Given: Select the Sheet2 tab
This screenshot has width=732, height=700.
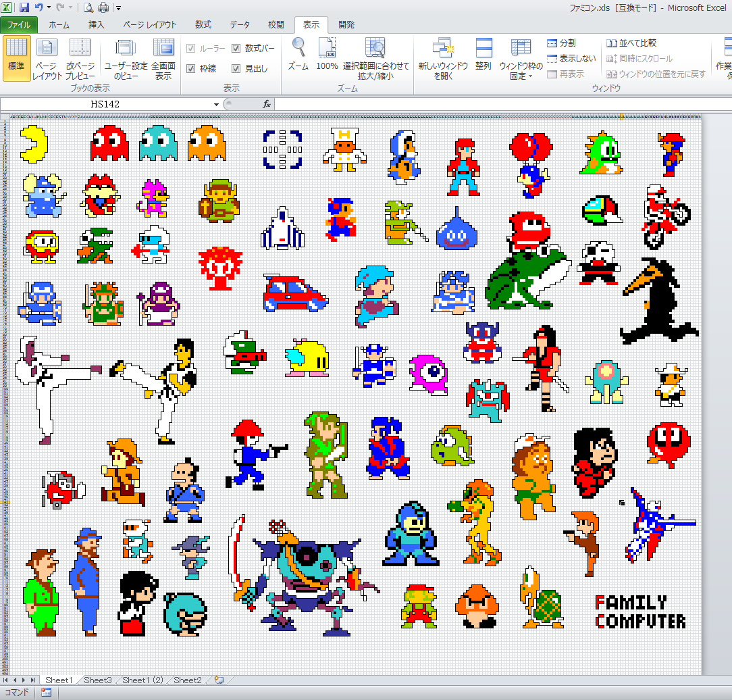Looking at the screenshot, I should click(187, 680).
